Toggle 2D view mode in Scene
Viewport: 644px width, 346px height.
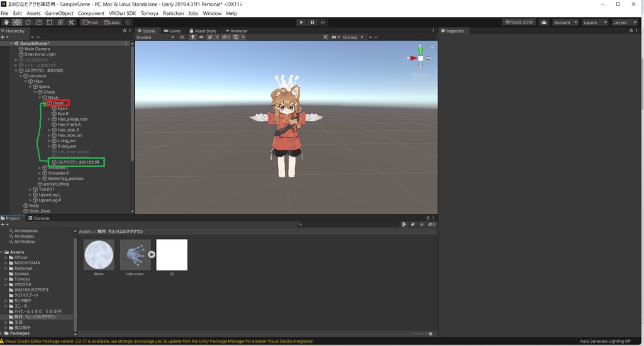182,37
